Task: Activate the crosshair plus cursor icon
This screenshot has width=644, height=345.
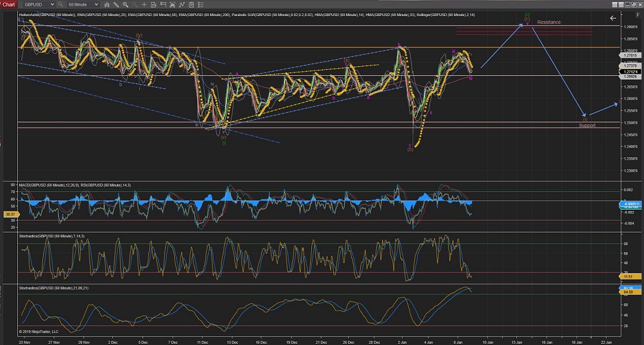Action: (144, 5)
